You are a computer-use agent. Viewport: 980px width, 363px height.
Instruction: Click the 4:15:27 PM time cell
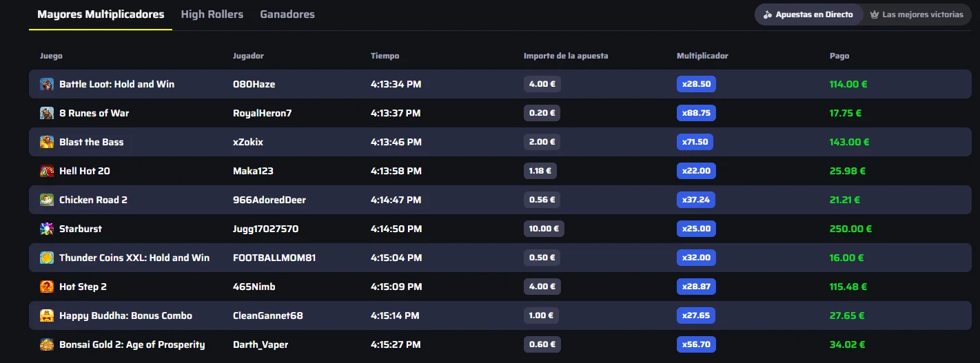(x=396, y=344)
